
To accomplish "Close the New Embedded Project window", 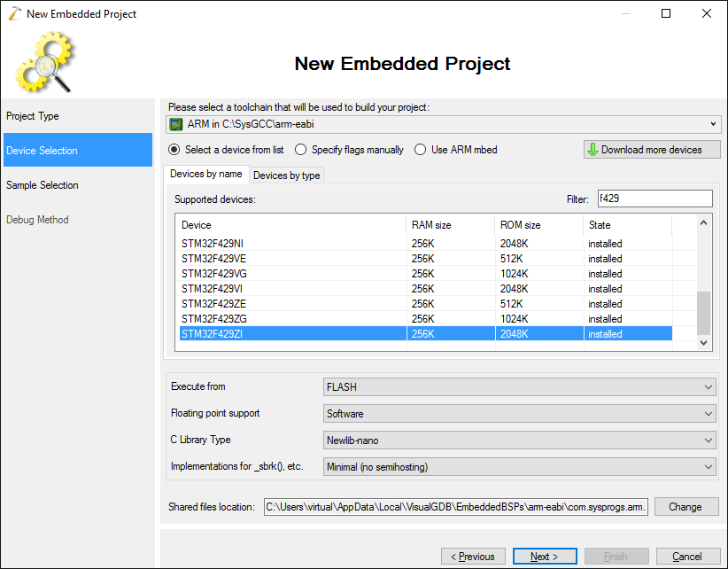I will (707, 13).
